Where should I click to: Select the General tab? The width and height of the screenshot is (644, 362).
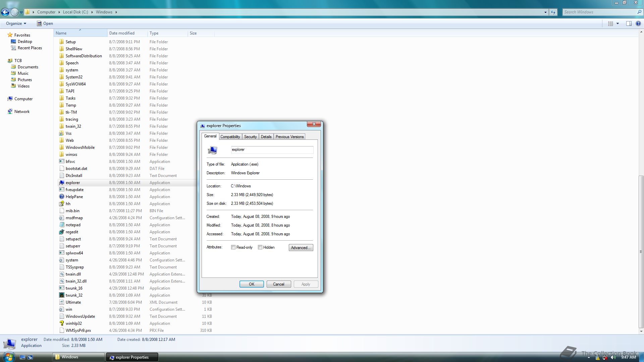210,136
